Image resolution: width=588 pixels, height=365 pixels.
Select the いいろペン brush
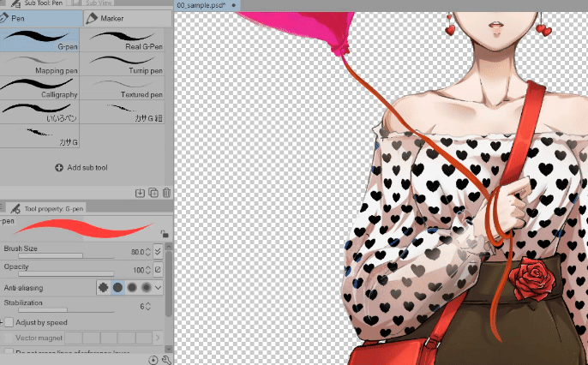tap(39, 111)
